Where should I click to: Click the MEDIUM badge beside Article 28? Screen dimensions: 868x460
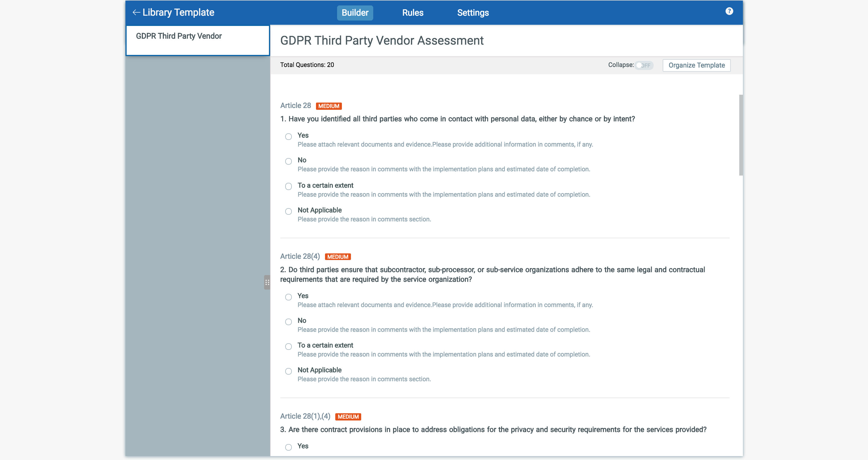pos(329,106)
